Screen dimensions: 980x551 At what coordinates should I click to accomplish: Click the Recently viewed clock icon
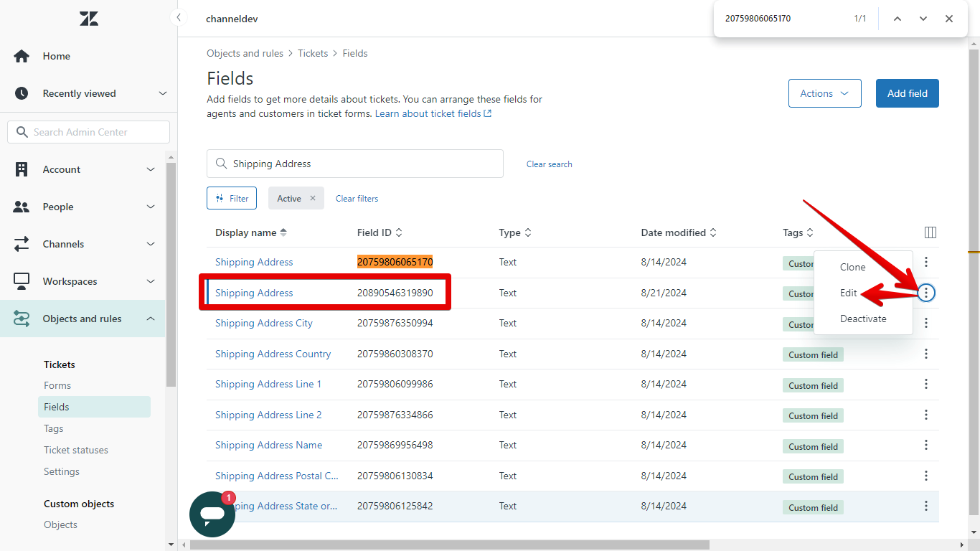(x=22, y=93)
